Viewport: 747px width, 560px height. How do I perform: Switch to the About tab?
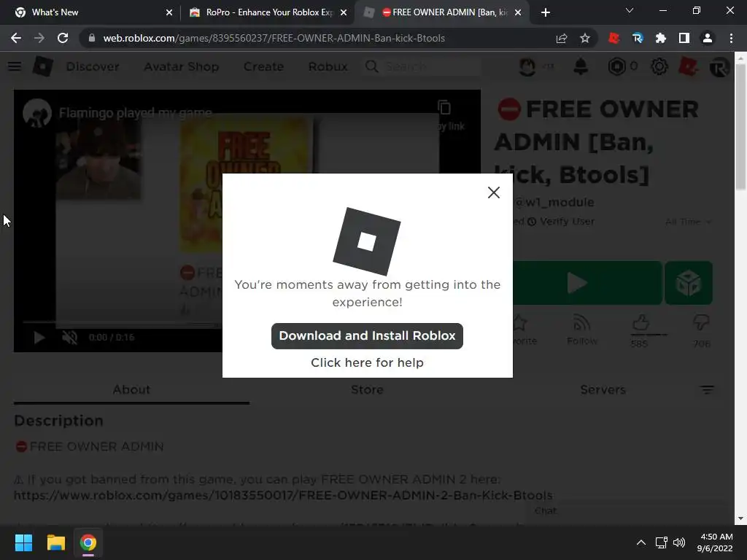click(x=131, y=390)
